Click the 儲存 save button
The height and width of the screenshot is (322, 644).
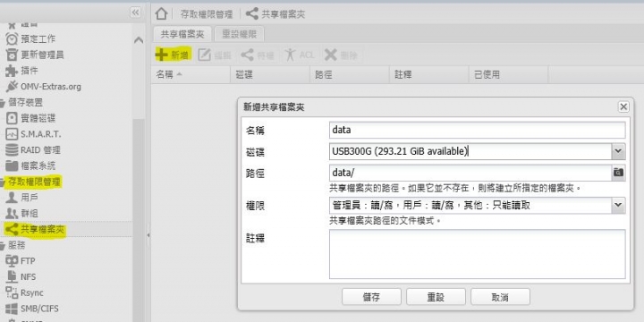[371, 297]
